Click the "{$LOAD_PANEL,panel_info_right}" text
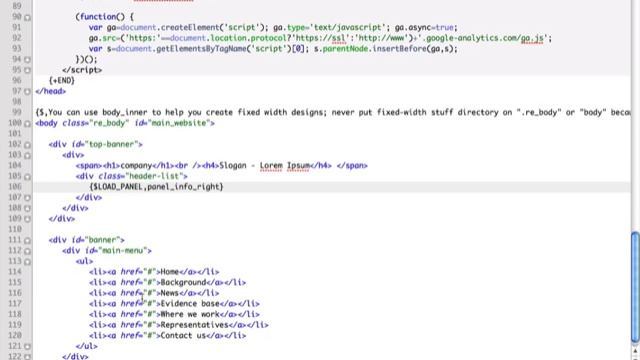 tap(156, 187)
